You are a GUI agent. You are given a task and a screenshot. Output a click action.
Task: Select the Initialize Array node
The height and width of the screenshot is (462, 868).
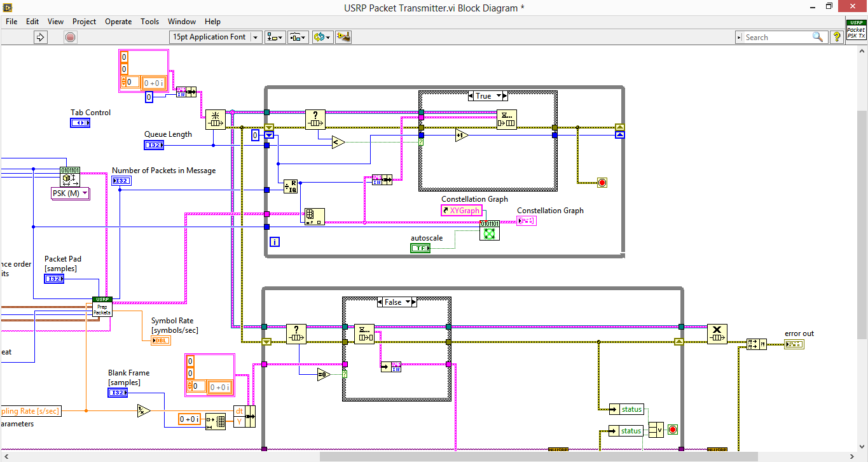pos(216,421)
